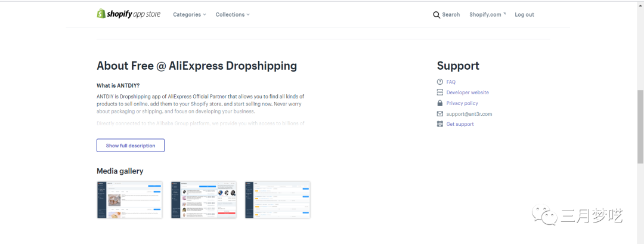Image resolution: width=644 pixels, height=244 pixels.
Task: Open the FAQ support link
Action: click(451, 82)
